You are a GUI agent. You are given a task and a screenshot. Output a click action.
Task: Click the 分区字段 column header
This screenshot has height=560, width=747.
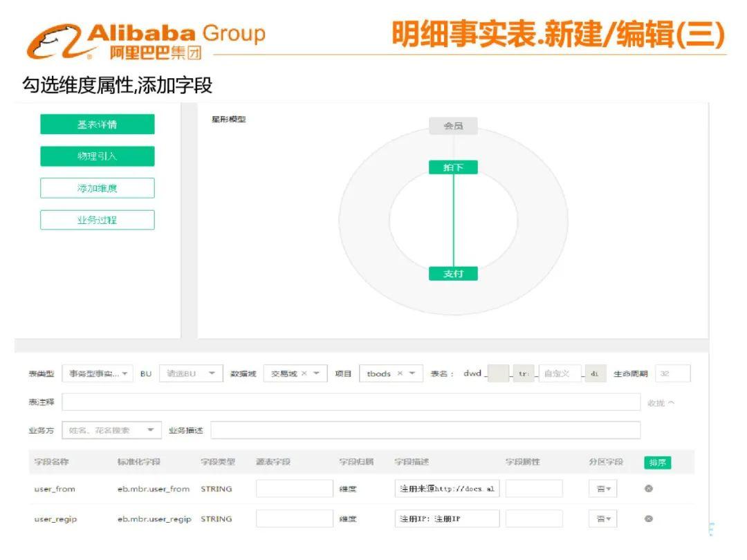[x=606, y=462]
